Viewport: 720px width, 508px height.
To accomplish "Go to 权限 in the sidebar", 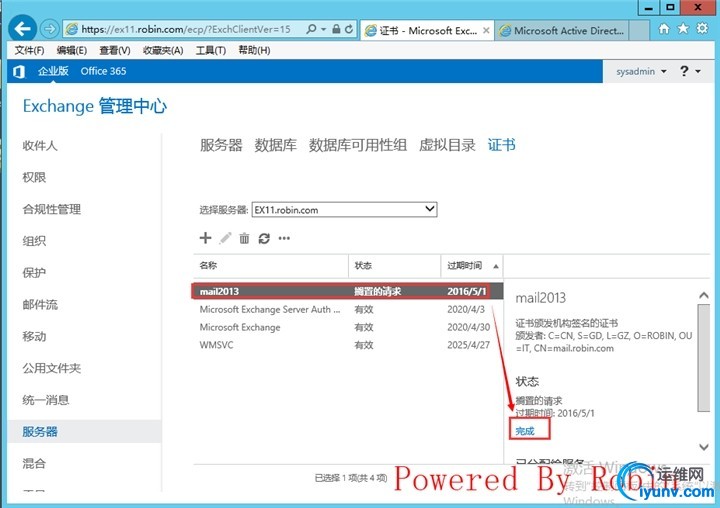I will tap(34, 177).
